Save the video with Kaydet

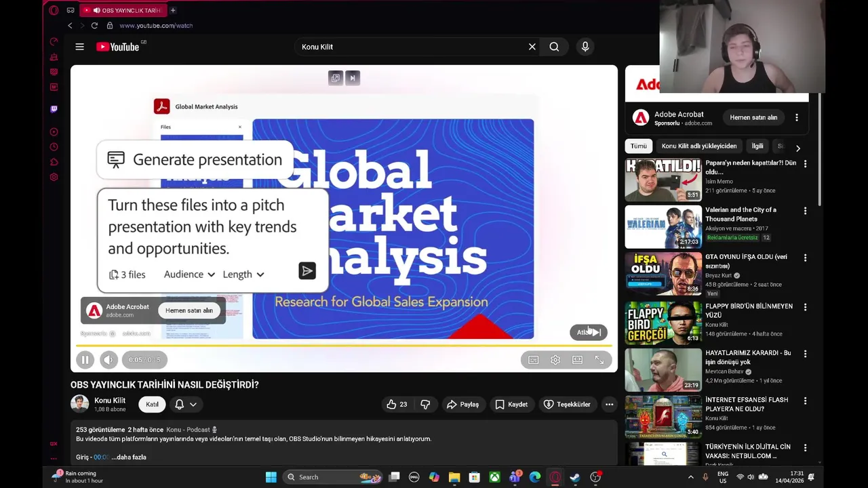(x=511, y=405)
